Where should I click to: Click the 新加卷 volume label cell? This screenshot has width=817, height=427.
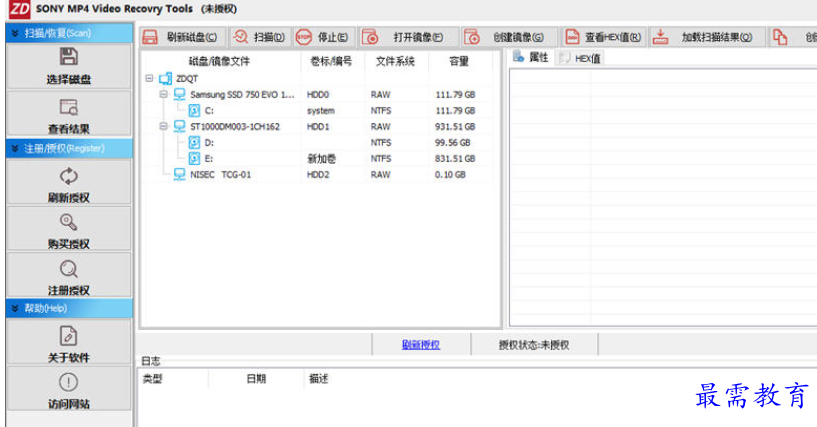tap(321, 159)
